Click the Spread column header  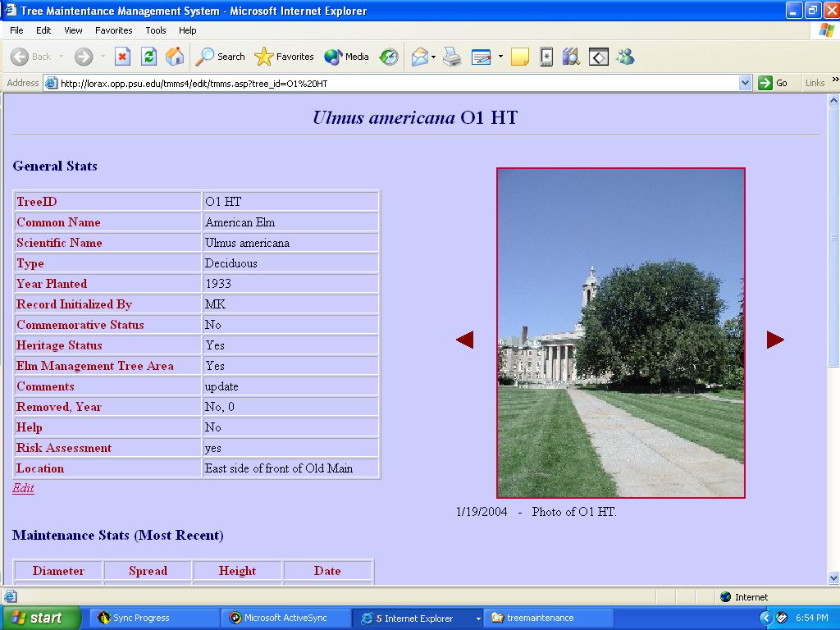click(148, 571)
